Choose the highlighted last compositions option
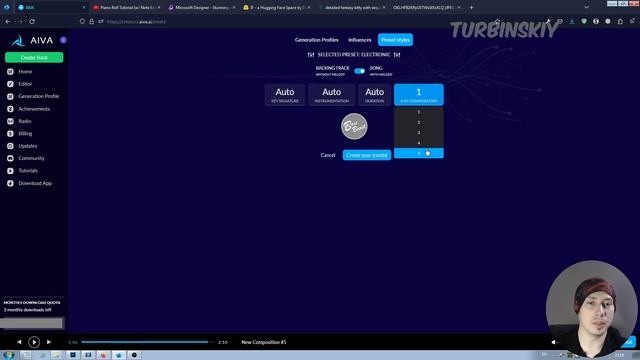Viewport: 640px width, 360px height. [x=419, y=153]
